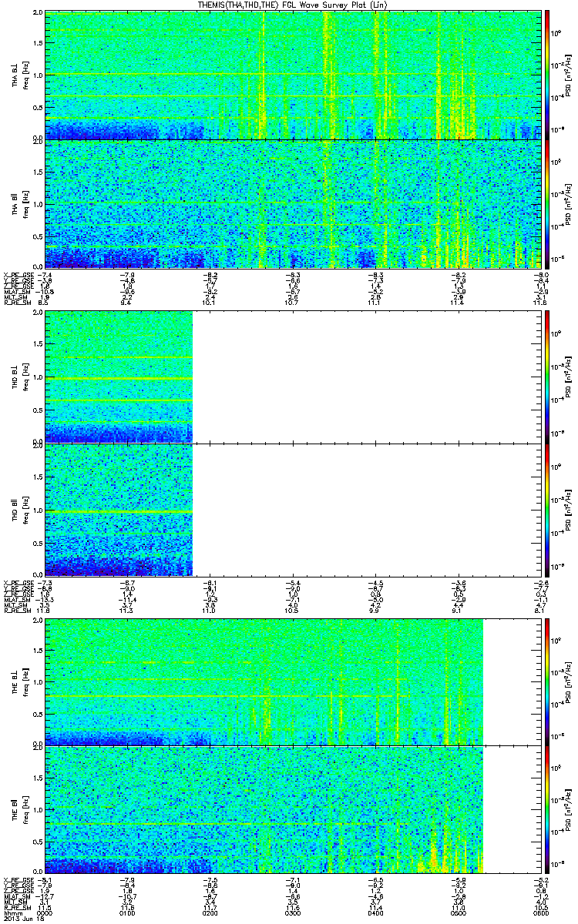The width and height of the screenshot is (578, 924).
Task: Click the 0200 time tick label
Action: (210, 914)
